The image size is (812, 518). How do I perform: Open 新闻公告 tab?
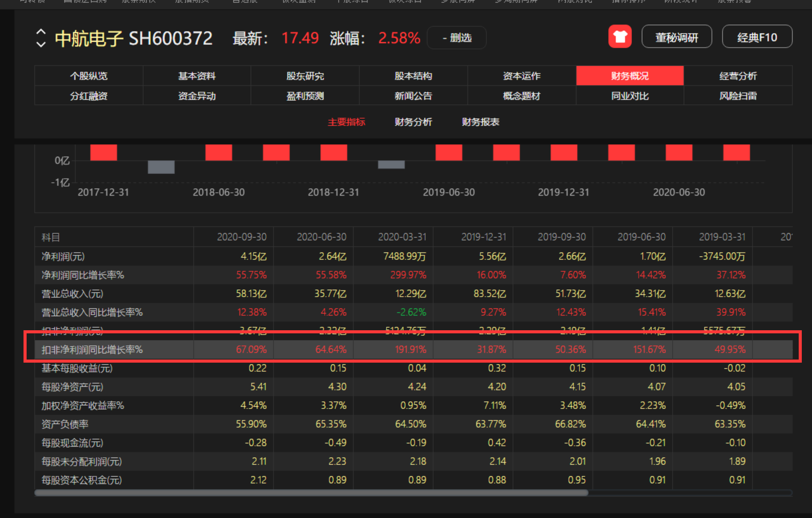413,96
